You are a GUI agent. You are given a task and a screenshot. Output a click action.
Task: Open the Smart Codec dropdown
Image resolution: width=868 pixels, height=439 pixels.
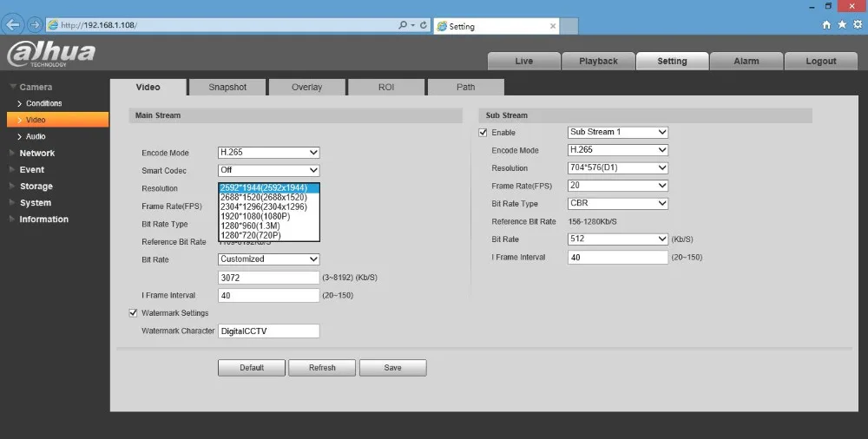(268, 170)
